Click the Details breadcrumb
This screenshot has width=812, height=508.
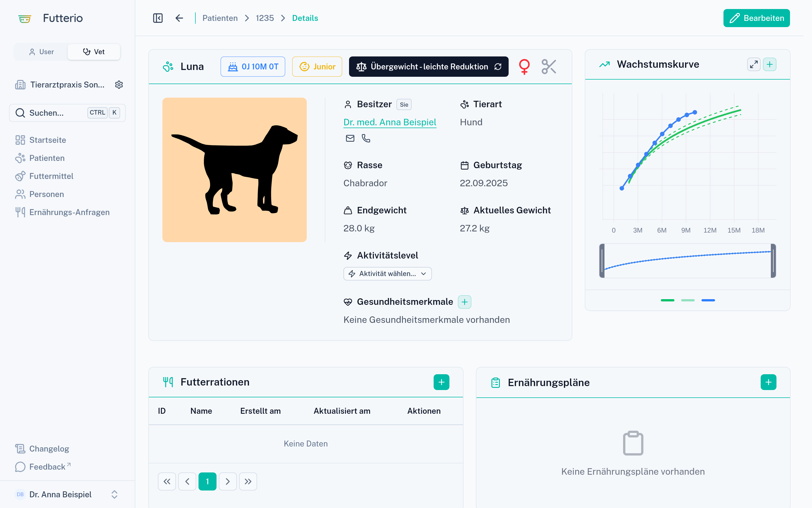tap(305, 18)
